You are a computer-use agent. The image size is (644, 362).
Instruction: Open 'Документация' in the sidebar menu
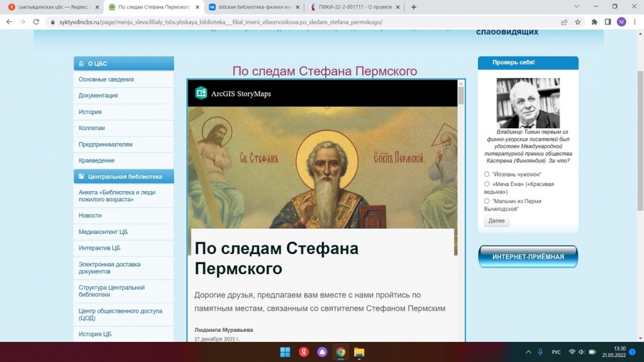(124, 96)
